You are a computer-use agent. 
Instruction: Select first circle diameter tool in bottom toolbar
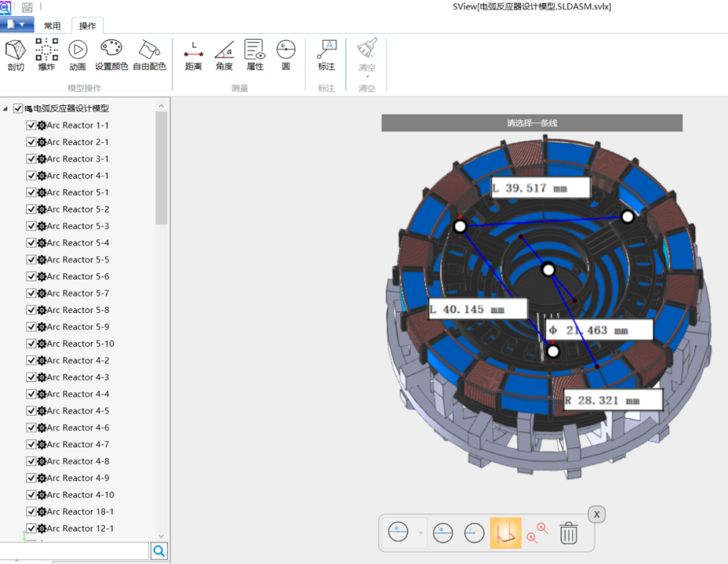[398, 532]
